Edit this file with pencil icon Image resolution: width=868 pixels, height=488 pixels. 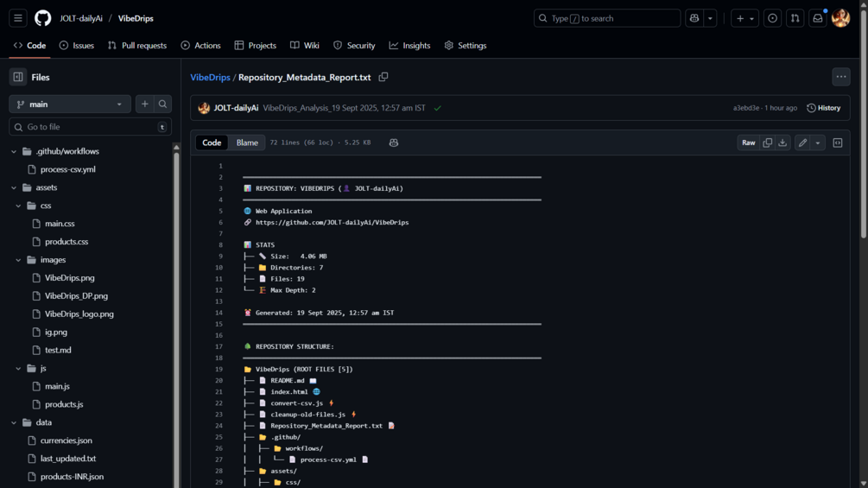click(802, 143)
